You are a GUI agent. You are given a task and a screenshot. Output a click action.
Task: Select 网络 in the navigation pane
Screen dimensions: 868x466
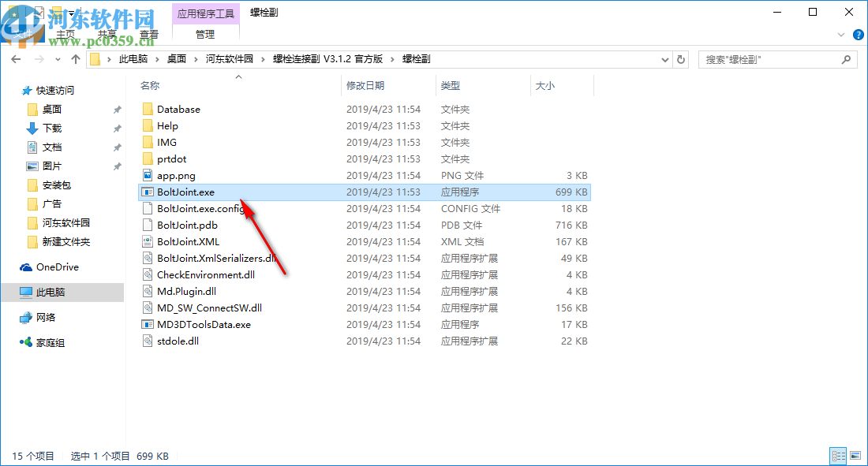click(x=46, y=318)
